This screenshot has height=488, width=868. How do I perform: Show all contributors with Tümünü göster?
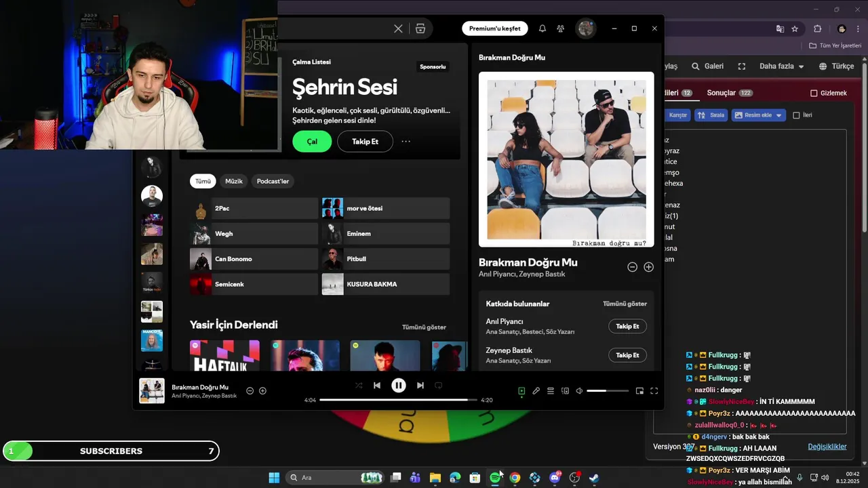coord(625,304)
